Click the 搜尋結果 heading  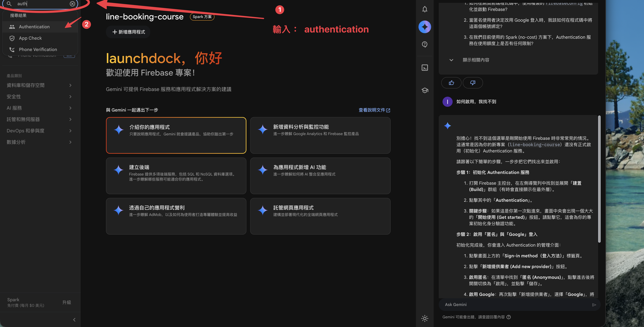pyautogui.click(x=18, y=15)
